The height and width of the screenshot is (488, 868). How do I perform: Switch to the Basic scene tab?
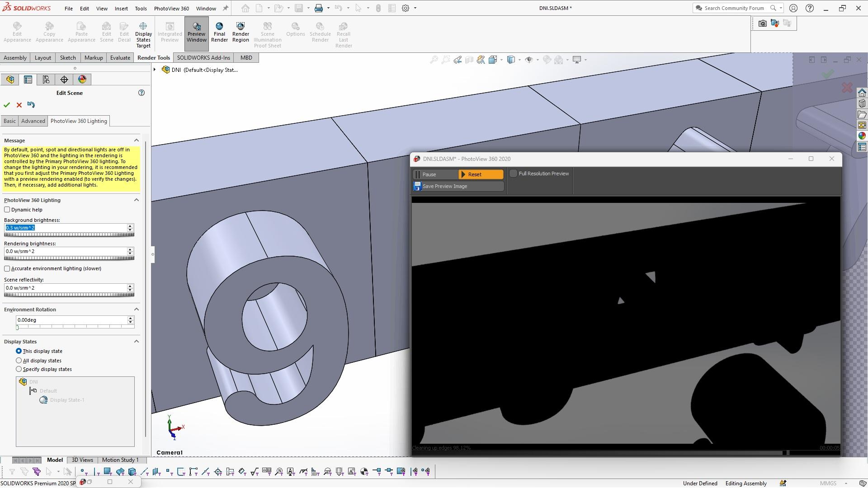click(x=9, y=121)
